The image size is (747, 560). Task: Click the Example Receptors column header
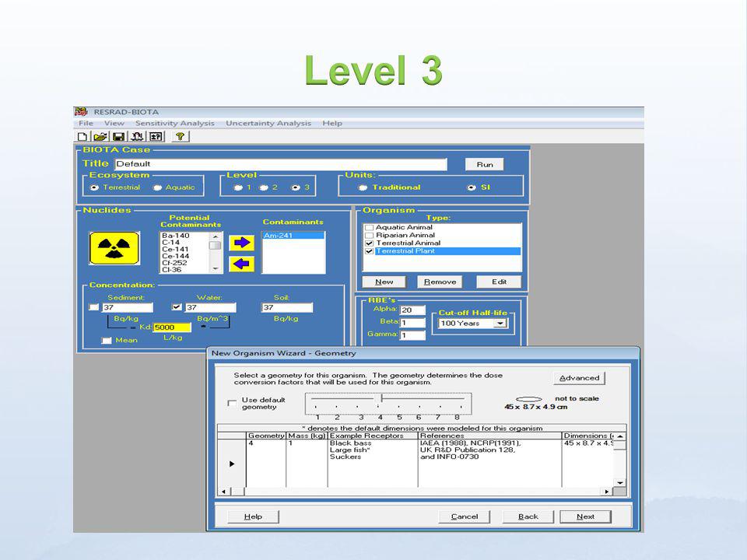(373, 436)
